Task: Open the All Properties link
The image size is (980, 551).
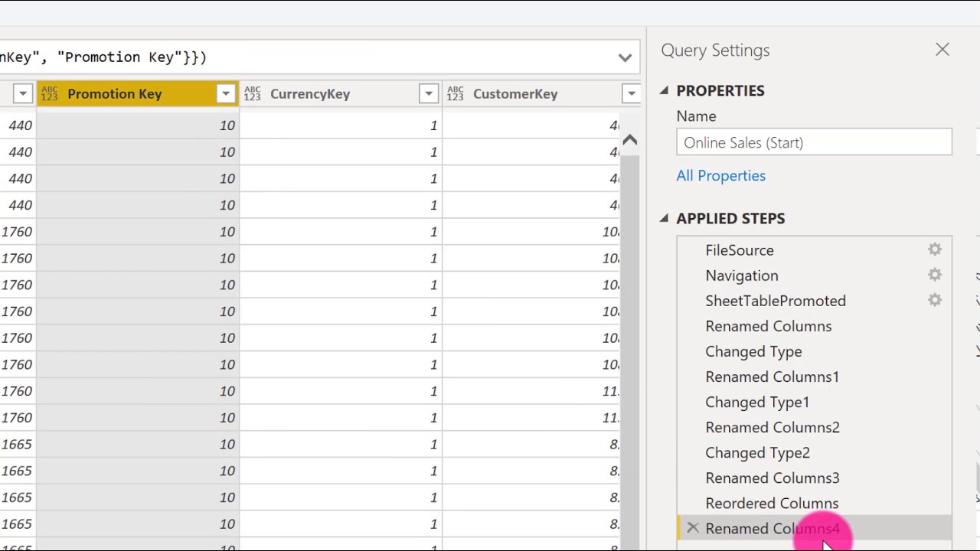Action: pyautogui.click(x=720, y=175)
